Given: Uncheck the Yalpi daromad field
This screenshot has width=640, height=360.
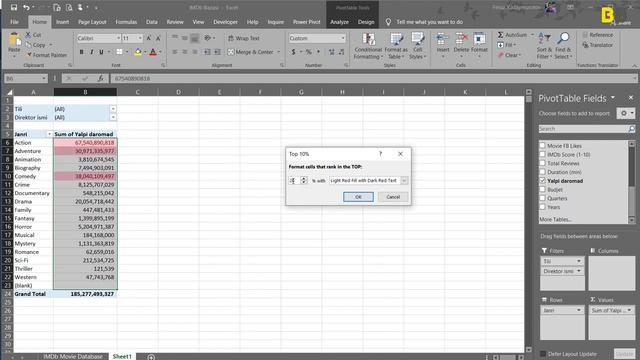Looking at the screenshot, I should tap(542, 181).
